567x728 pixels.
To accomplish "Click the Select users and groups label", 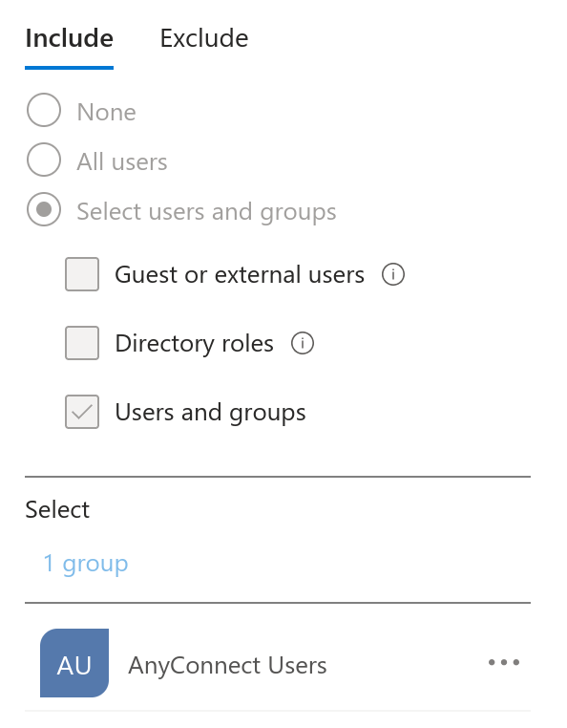I will click(x=206, y=212).
